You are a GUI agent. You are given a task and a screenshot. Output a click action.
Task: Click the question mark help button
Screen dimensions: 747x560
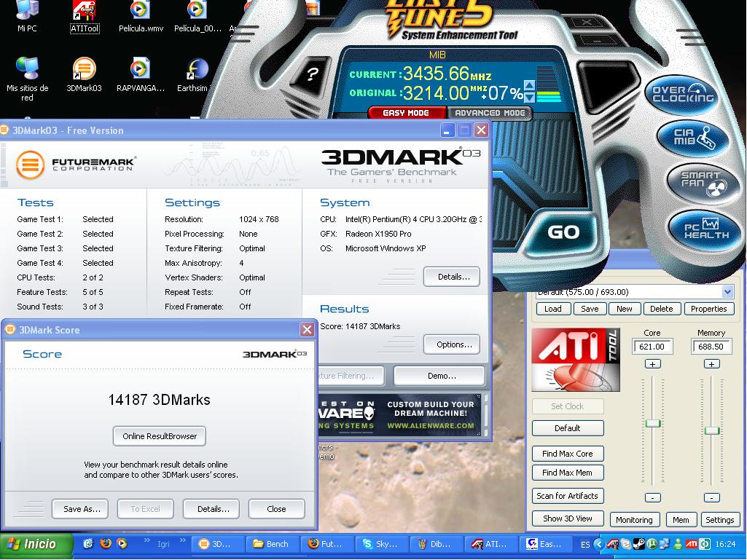(x=312, y=75)
